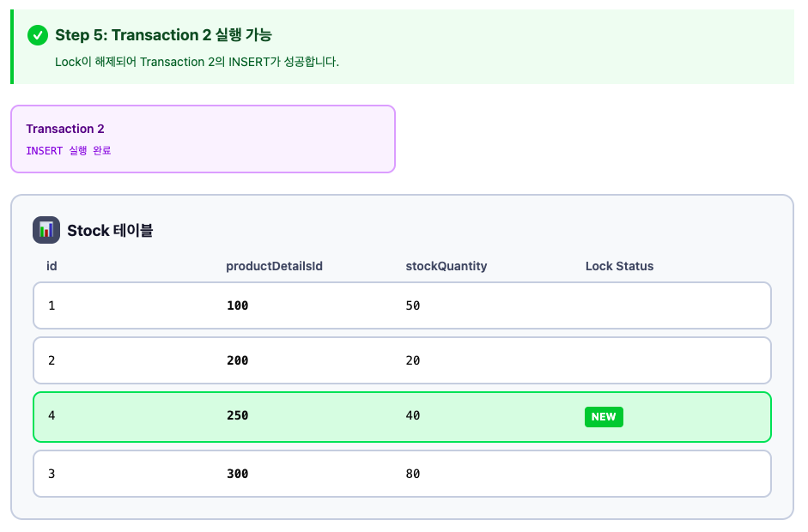This screenshot has height=532, width=808.
Task: Click the productDetailsId column header
Action: [274, 266]
